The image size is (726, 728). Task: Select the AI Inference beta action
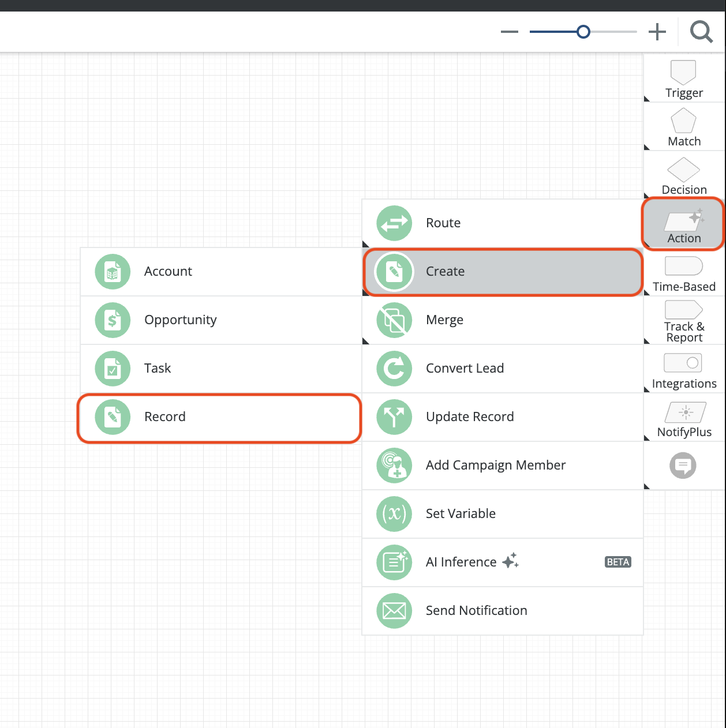(502, 562)
